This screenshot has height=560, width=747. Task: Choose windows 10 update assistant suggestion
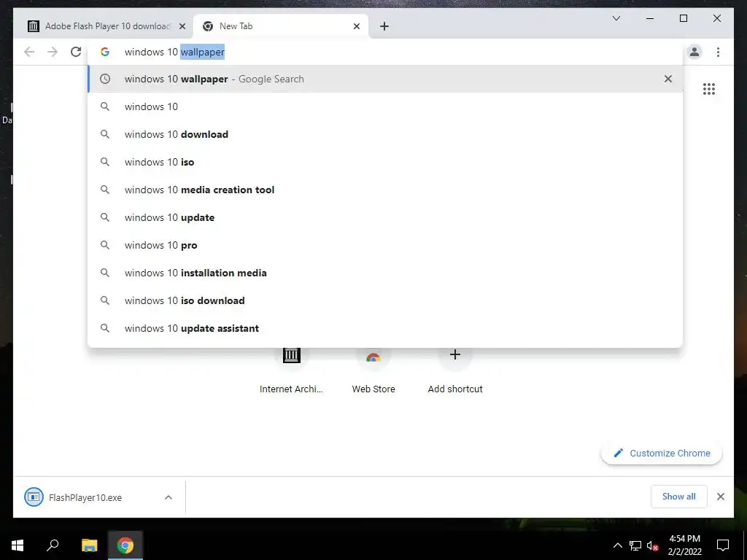pyautogui.click(x=385, y=328)
